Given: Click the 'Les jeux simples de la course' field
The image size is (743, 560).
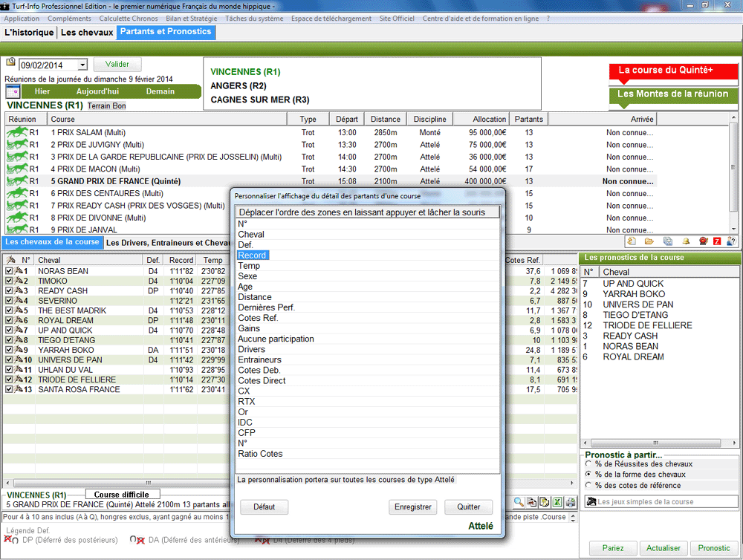Looking at the screenshot, I should (x=660, y=502).
